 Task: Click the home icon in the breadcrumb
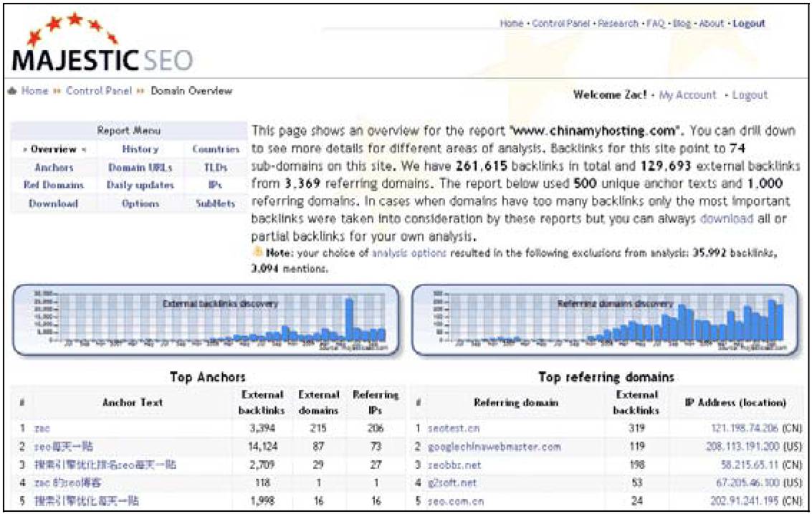click(13, 91)
